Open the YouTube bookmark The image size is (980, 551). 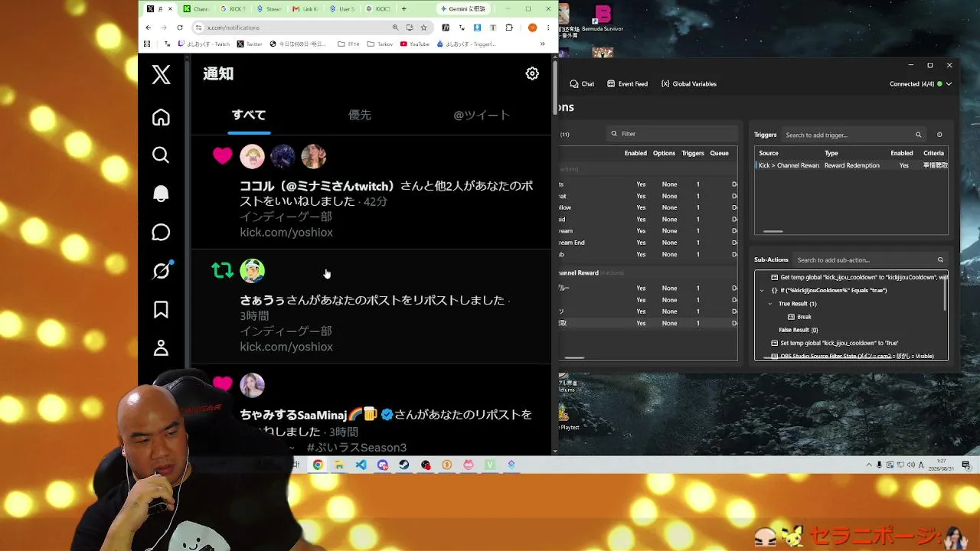415,44
